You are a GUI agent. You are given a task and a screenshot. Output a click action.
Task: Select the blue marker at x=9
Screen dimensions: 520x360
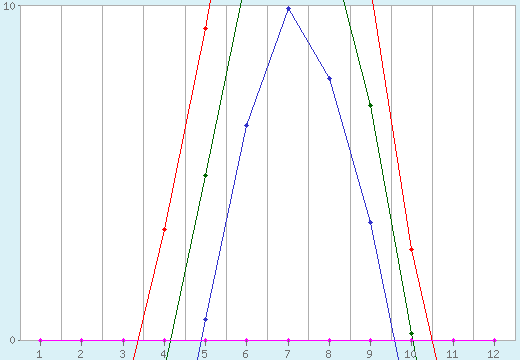pos(370,222)
